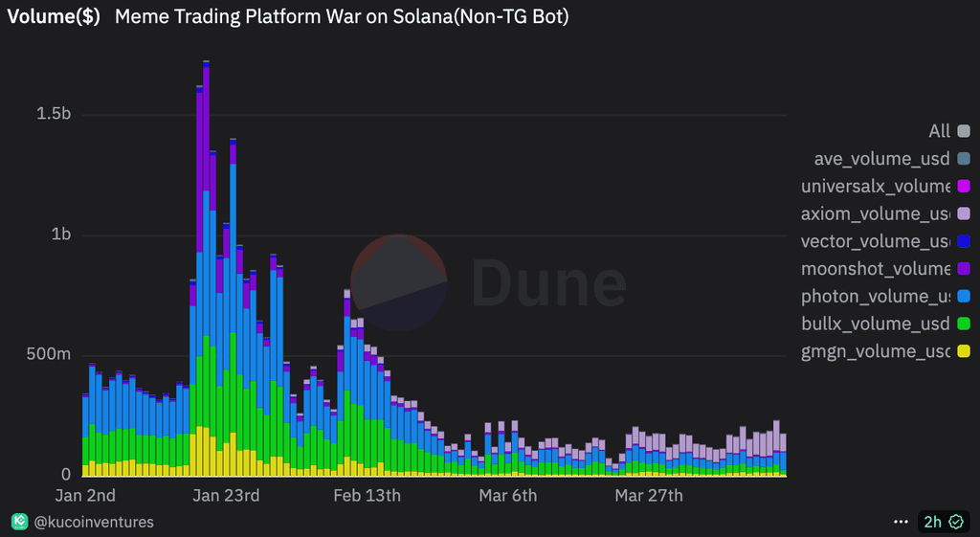Click the 2h last-updated indicator
Viewport: 980px width, 537px height.
[x=932, y=522]
